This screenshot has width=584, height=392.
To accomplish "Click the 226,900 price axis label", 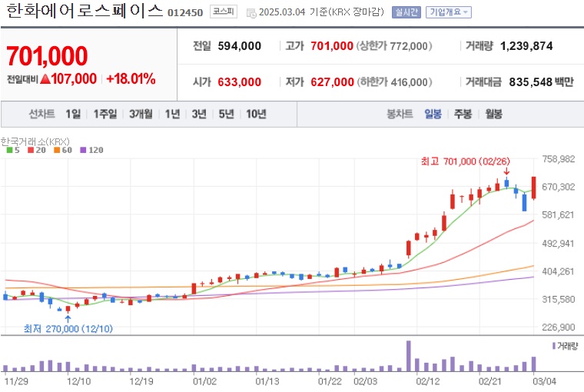I will (x=559, y=327).
